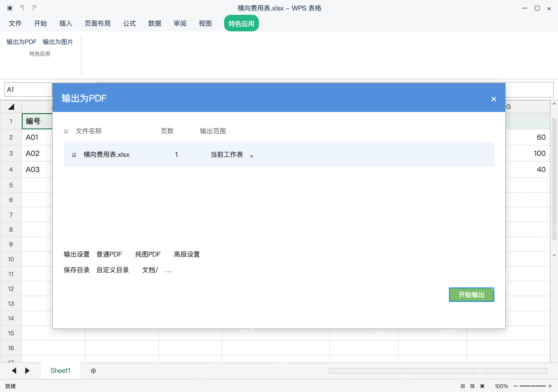The height and width of the screenshot is (392, 558).
Task: Select 自定义目录 as the save directory
Action: coord(113,270)
